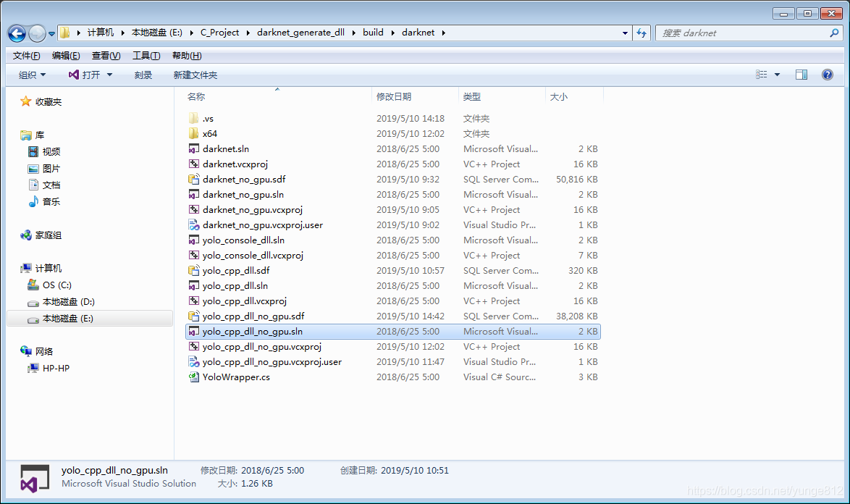Image resolution: width=850 pixels, height=504 pixels.
Task: Click the darknet.vcxproj file icon
Action: (193, 164)
